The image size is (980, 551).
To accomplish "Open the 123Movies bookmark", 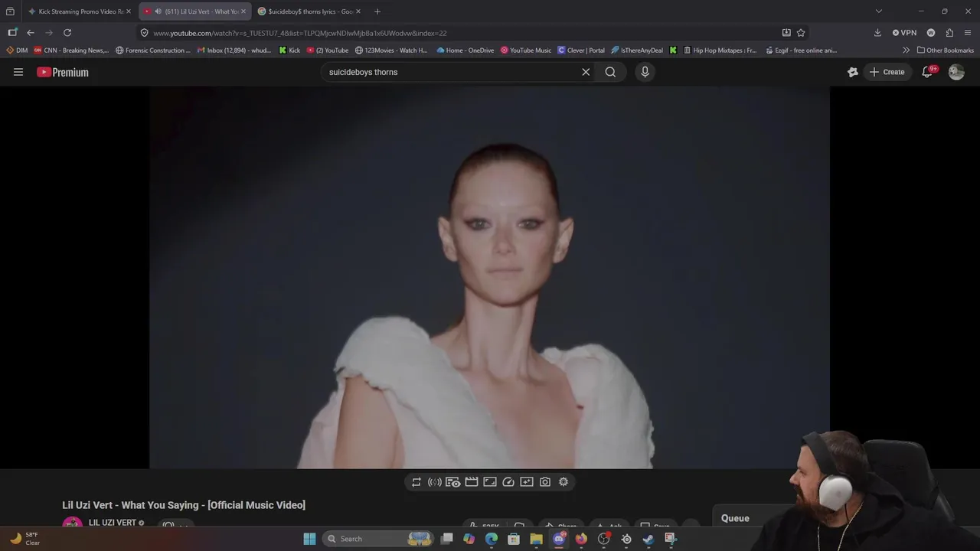I will tap(391, 51).
